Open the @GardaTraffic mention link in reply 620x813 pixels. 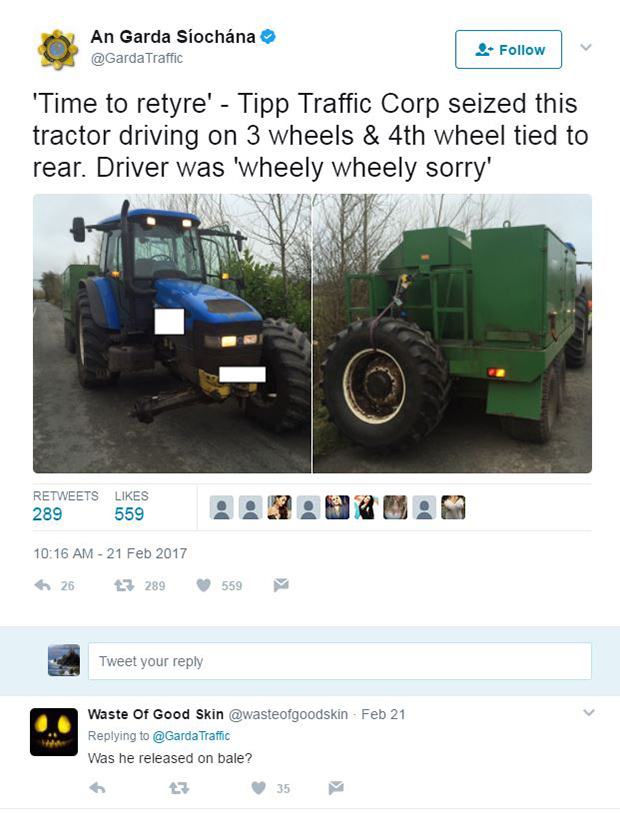(191, 736)
